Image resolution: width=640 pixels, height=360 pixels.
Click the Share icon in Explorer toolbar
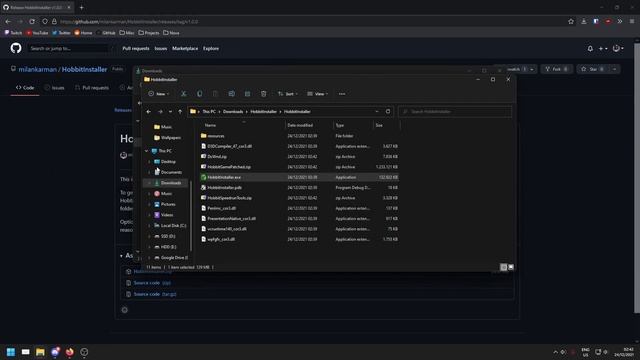pyautogui.click(x=247, y=94)
